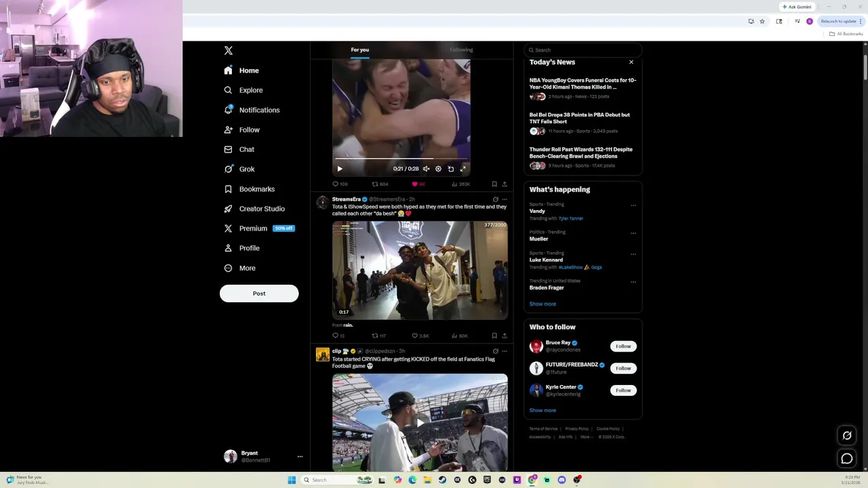Click Ask Gemini in Chrome
The height and width of the screenshot is (488, 868).
pos(797,7)
